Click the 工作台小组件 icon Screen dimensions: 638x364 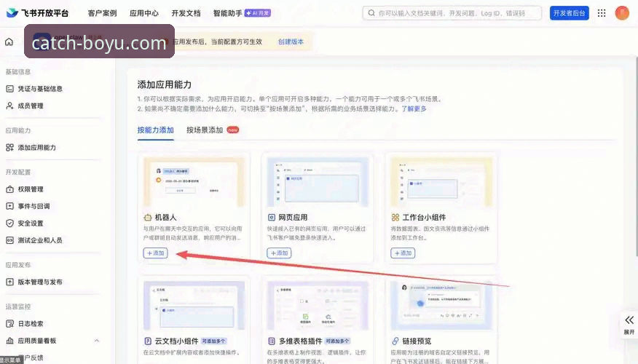(x=395, y=218)
